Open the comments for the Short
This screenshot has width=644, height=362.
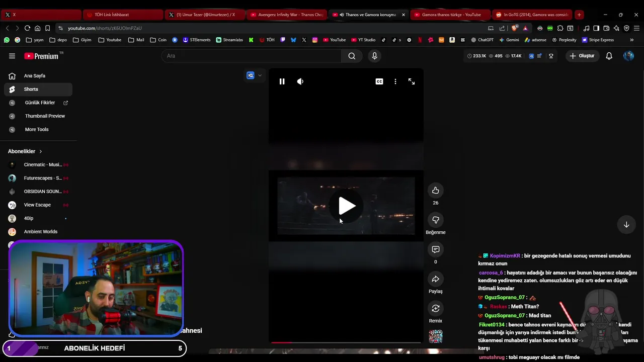436,249
